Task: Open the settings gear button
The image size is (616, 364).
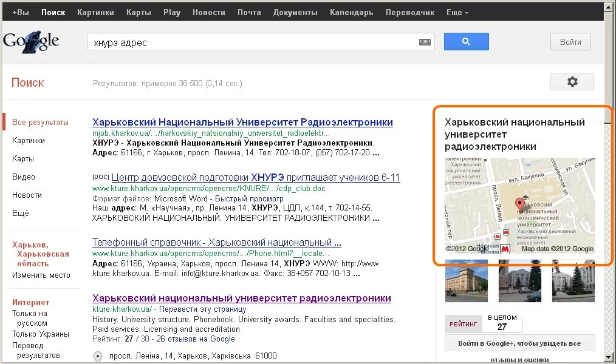Action: 572,82
